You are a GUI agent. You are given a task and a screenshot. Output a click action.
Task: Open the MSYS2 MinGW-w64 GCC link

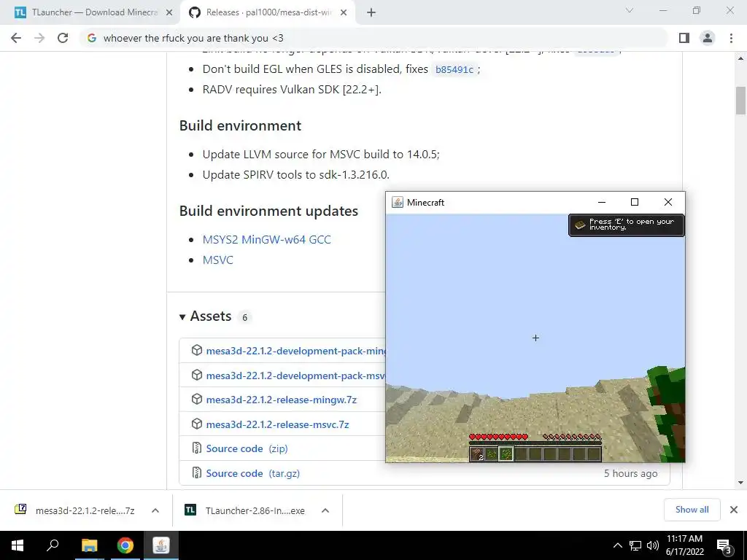(267, 239)
